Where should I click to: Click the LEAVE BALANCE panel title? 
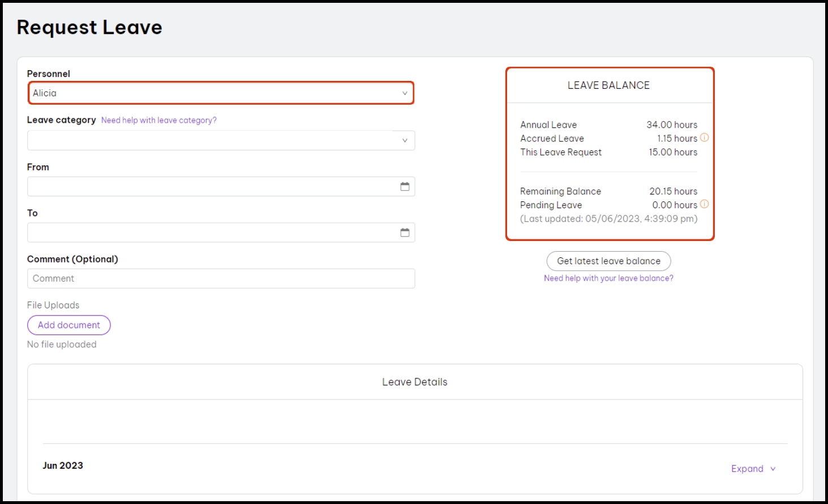tap(608, 85)
